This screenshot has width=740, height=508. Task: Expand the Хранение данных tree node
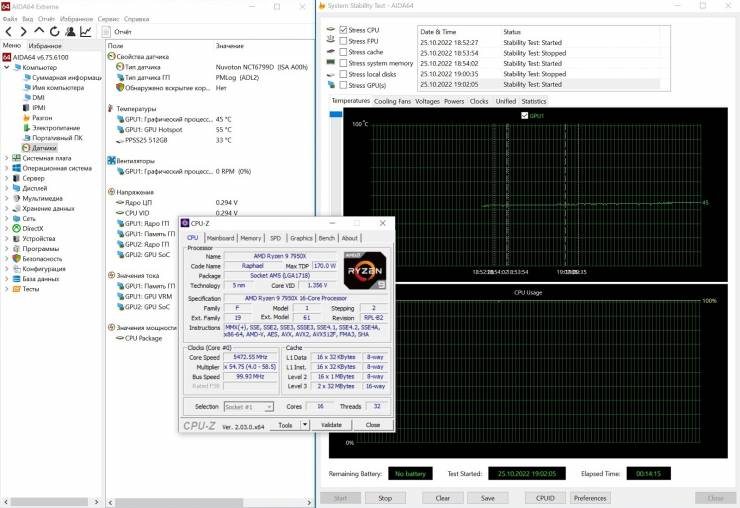click(x=7, y=209)
